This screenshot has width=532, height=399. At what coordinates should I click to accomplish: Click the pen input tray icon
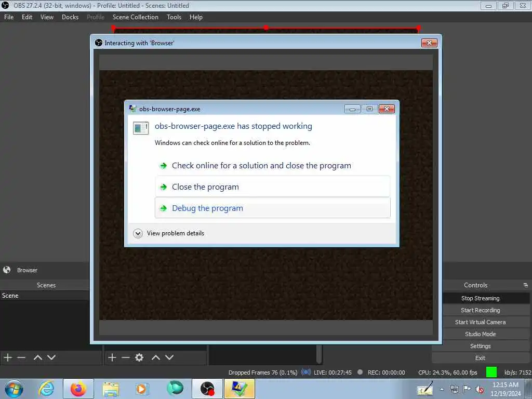tap(425, 389)
